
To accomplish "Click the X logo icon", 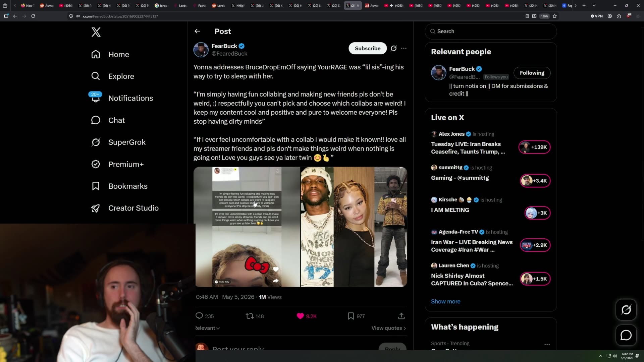I will (x=96, y=32).
